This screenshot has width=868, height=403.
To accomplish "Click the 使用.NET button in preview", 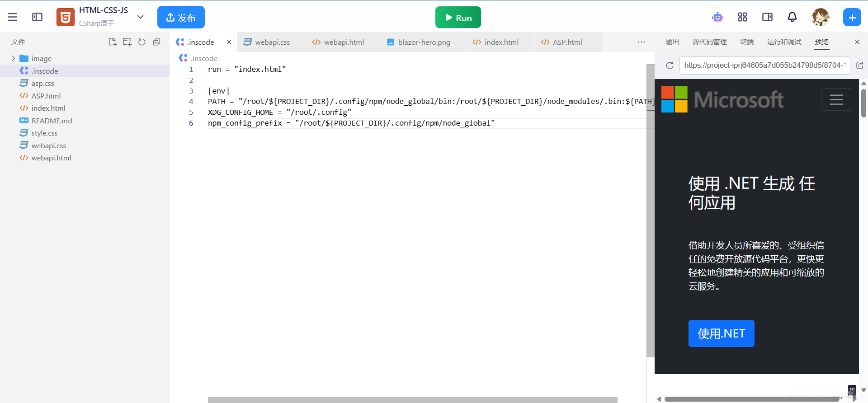I will point(721,333).
